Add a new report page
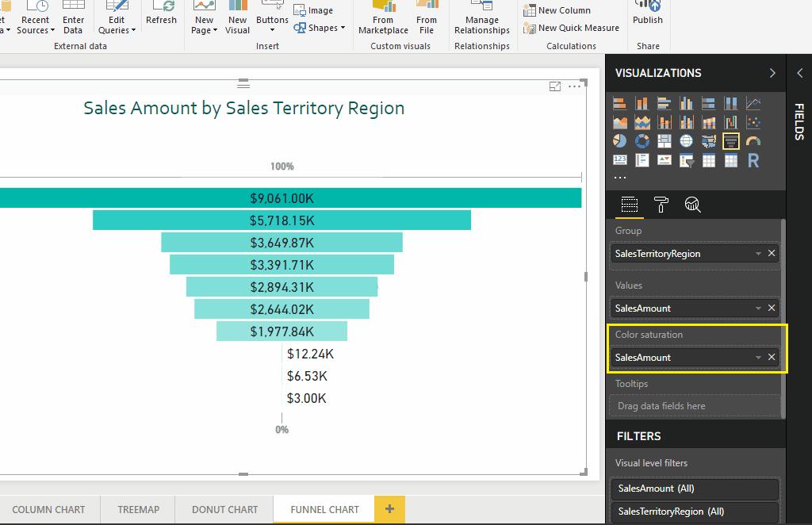The image size is (812, 525). click(x=389, y=509)
